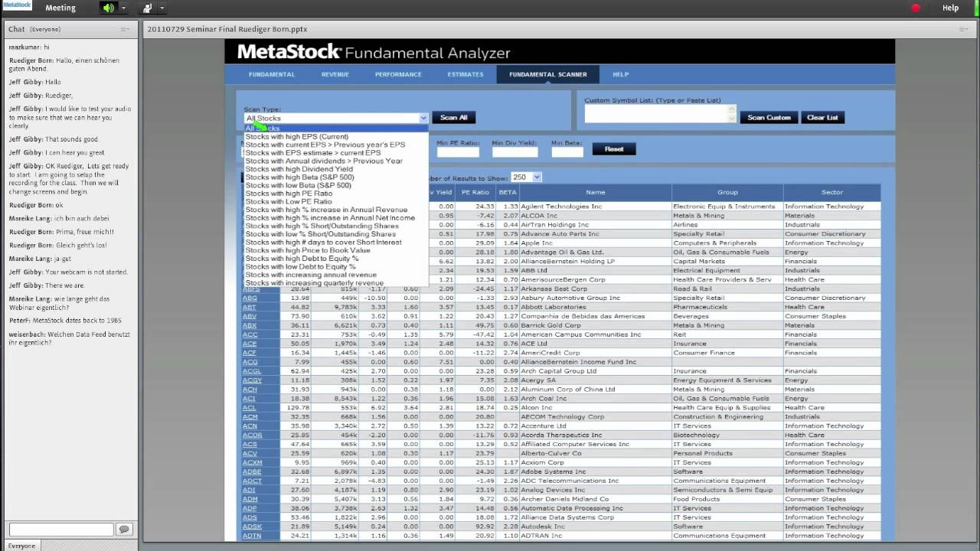Image resolution: width=980 pixels, height=551 pixels.
Task: Click the Group column header
Action: (727, 192)
